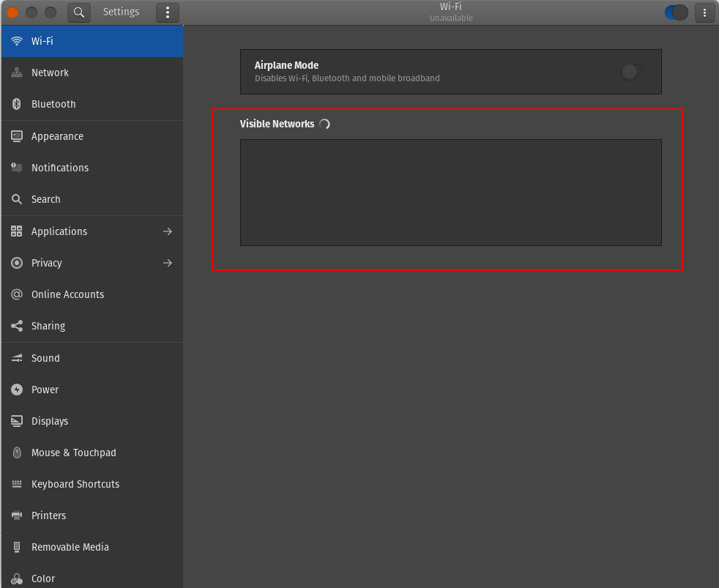Switch to the Network section
The image size is (719, 588).
point(16,72)
